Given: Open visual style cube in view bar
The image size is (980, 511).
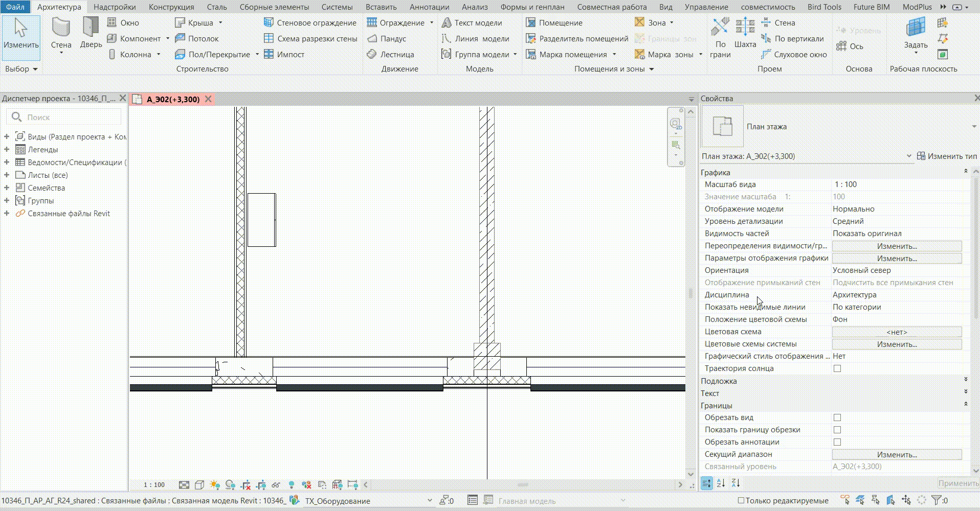Looking at the screenshot, I should coord(199,484).
